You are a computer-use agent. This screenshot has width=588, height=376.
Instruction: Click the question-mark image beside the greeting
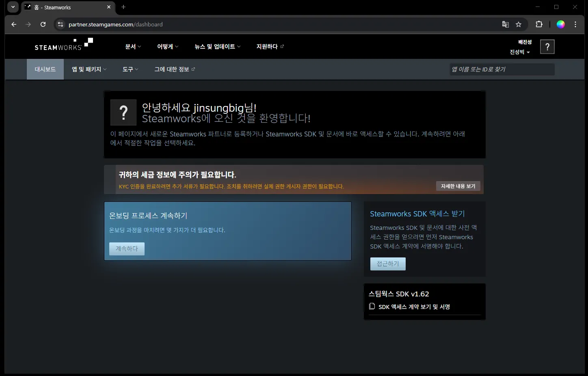(123, 112)
